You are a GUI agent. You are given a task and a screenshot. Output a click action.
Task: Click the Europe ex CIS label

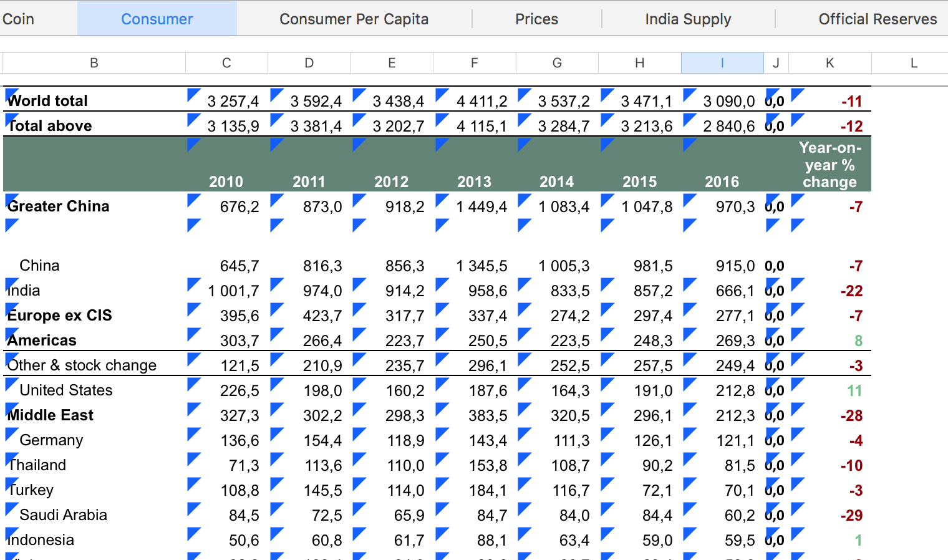coord(59,316)
